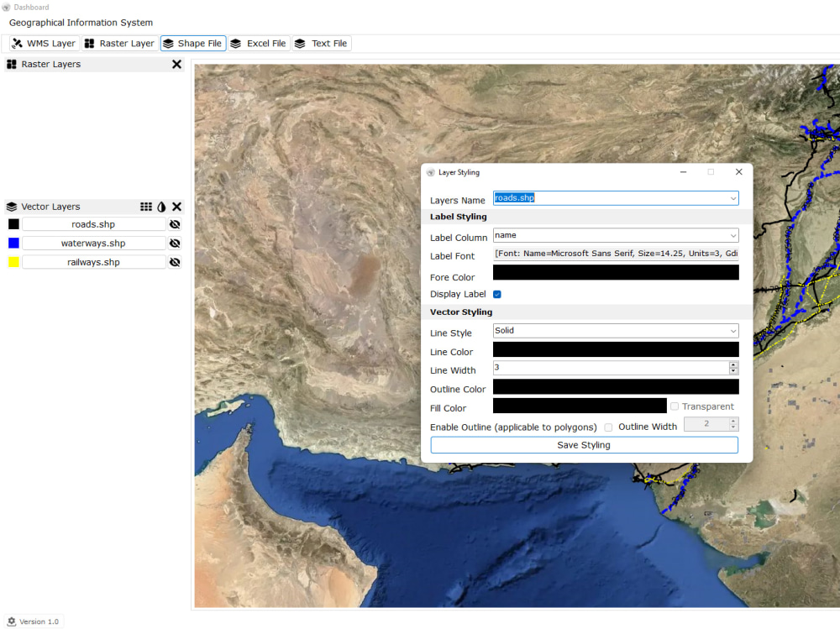Click the Layer Styling title icon
The height and width of the screenshot is (629, 840).
(x=431, y=172)
